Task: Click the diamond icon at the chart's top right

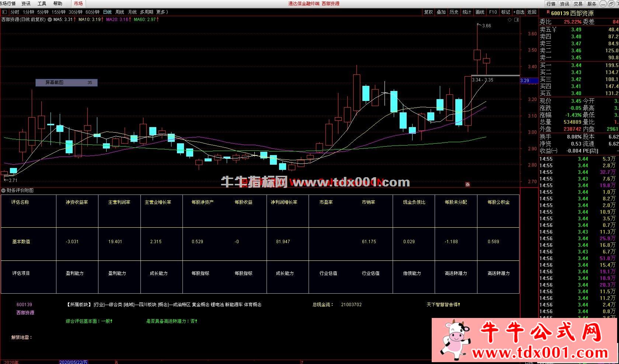Action: tap(510, 20)
